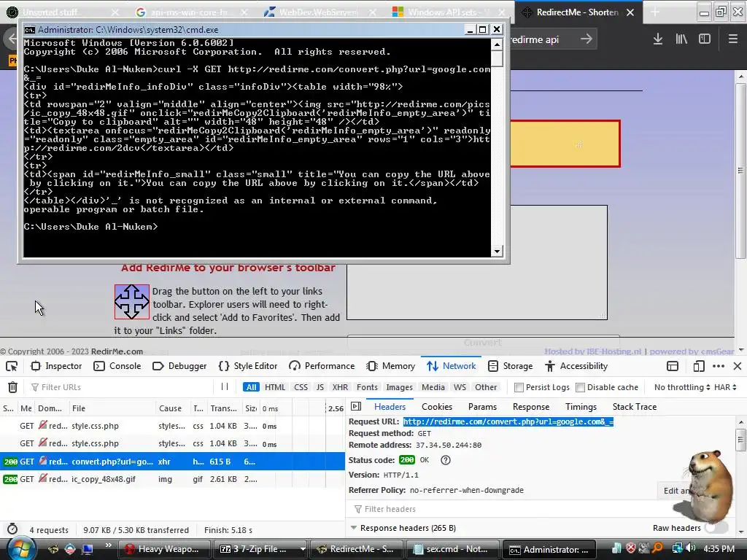747x560 pixels.
Task: Open Firefox downloads icon
Action: [x=657, y=39]
